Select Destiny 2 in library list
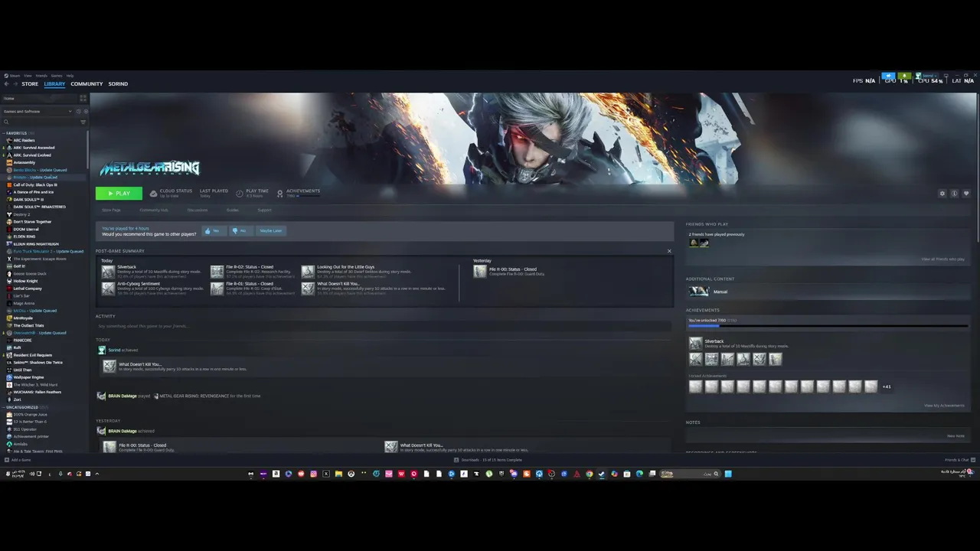Image resolution: width=980 pixels, height=551 pixels. tap(21, 214)
